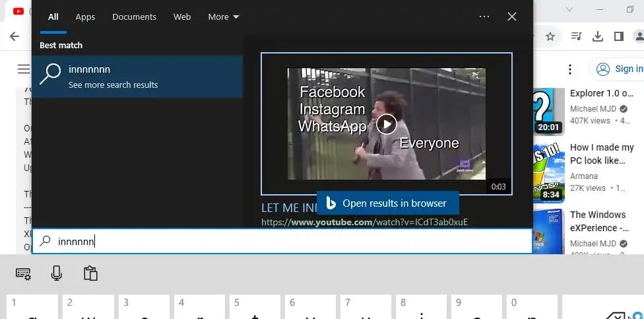644x319 pixels.
Task: Open YouTube hamburger guide menu
Action: (24, 69)
